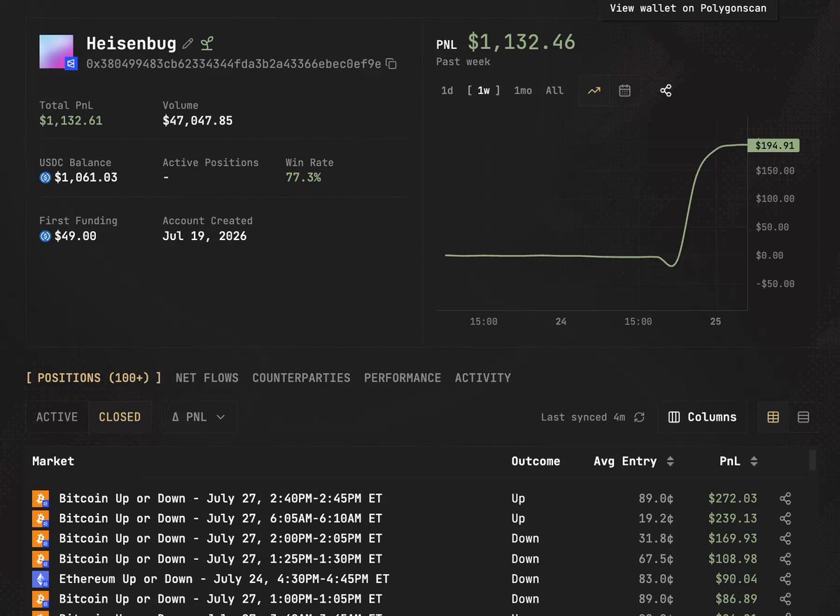
Task: Select the 1mo time range
Action: coord(523,90)
